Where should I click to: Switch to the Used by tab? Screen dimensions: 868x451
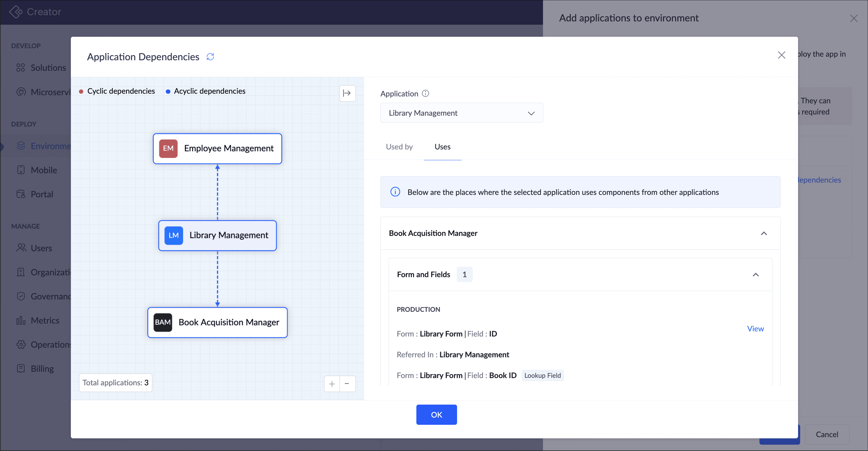[x=399, y=147]
